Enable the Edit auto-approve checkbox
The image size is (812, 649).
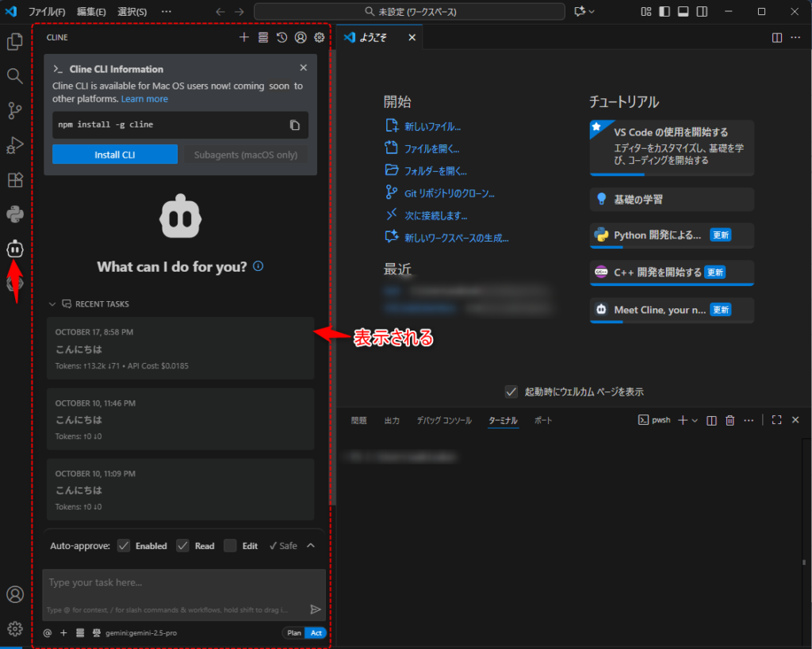[230, 545]
